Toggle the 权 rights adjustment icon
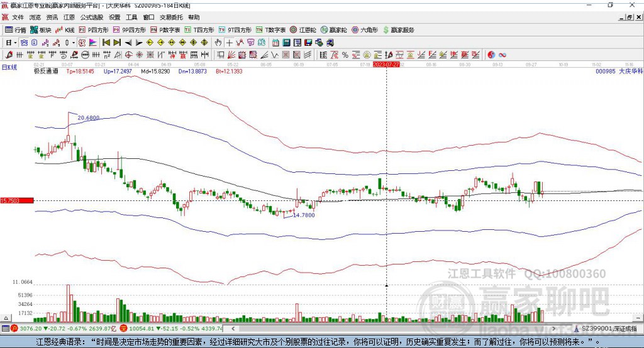This screenshot has height=348, width=644. pos(82,43)
